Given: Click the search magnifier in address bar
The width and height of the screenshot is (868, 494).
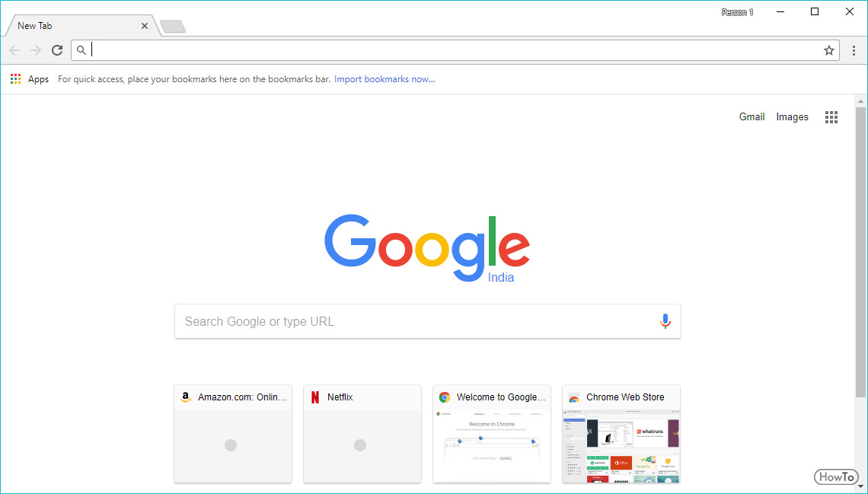Looking at the screenshot, I should (x=81, y=50).
